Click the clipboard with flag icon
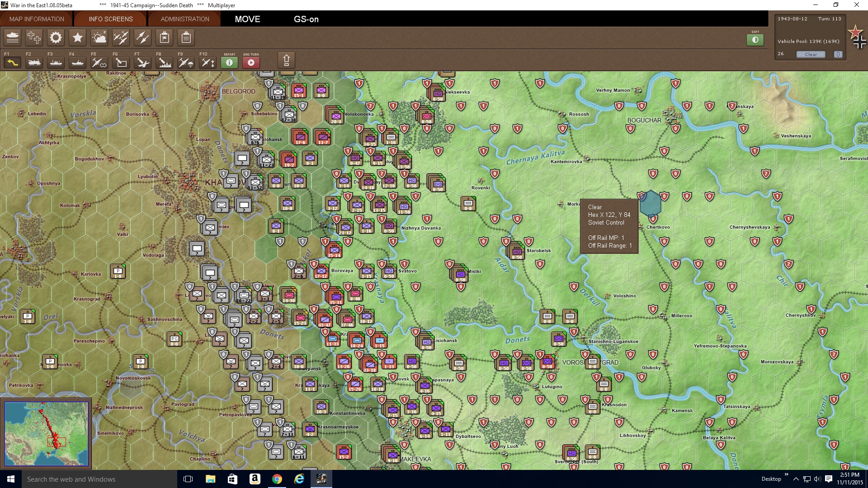 tap(165, 38)
